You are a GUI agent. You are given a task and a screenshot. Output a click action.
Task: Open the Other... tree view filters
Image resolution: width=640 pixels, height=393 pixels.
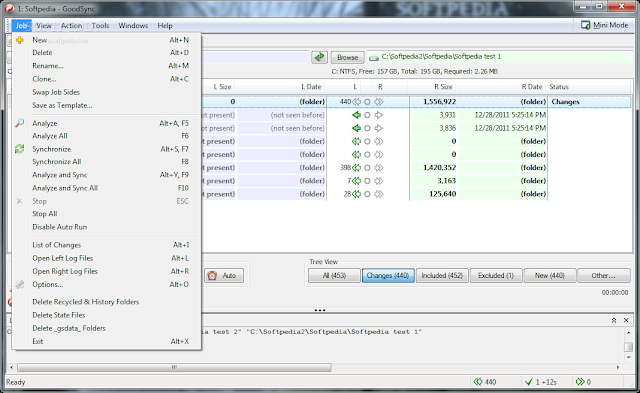pyautogui.click(x=603, y=275)
